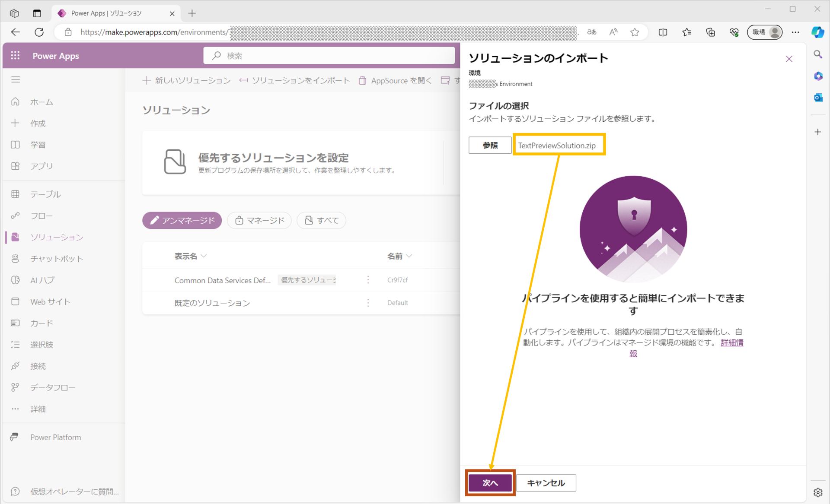This screenshot has height=504, width=830.
Task: Close the ソリューションのインポート panel
Action: tap(789, 59)
